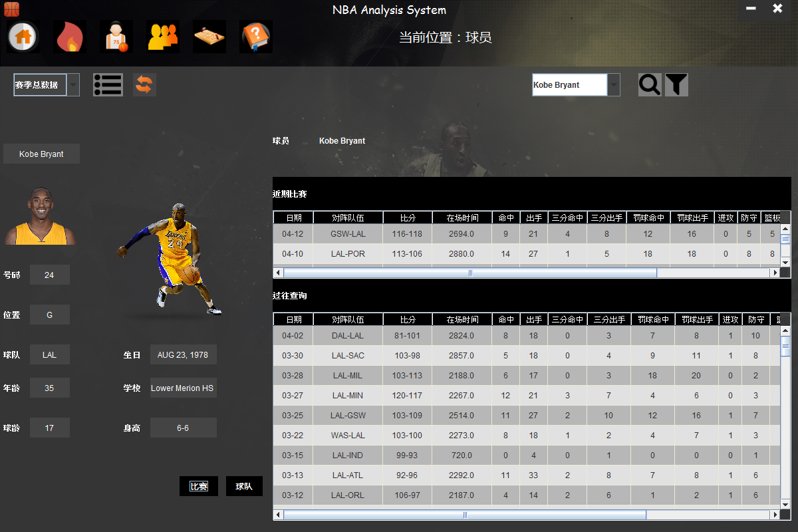The height and width of the screenshot is (532, 798).
Task: Click the 罚球命中 header in past query table
Action: (653, 319)
